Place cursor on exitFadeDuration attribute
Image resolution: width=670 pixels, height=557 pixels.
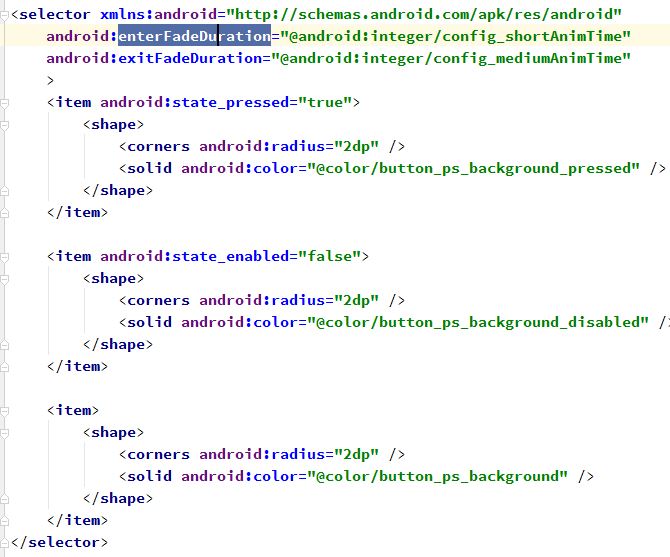[190, 58]
